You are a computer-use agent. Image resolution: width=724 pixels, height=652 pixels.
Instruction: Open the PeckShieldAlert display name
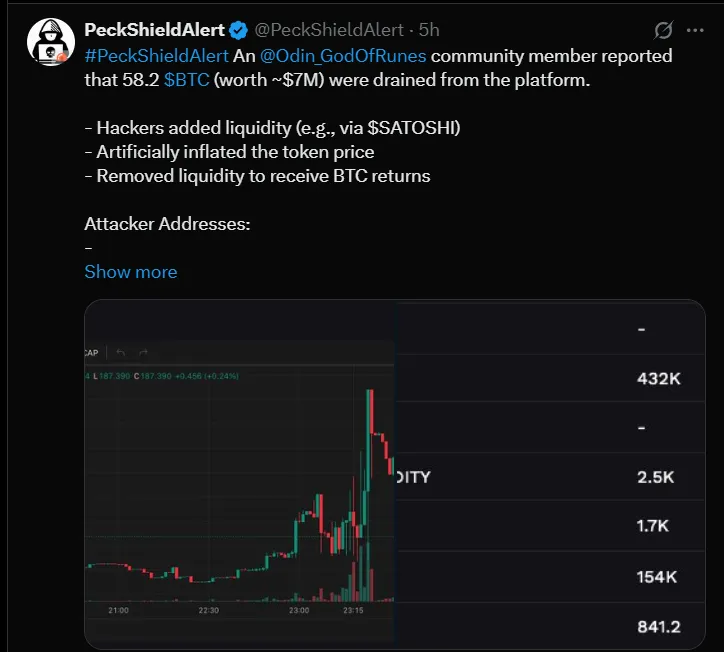pos(154,30)
